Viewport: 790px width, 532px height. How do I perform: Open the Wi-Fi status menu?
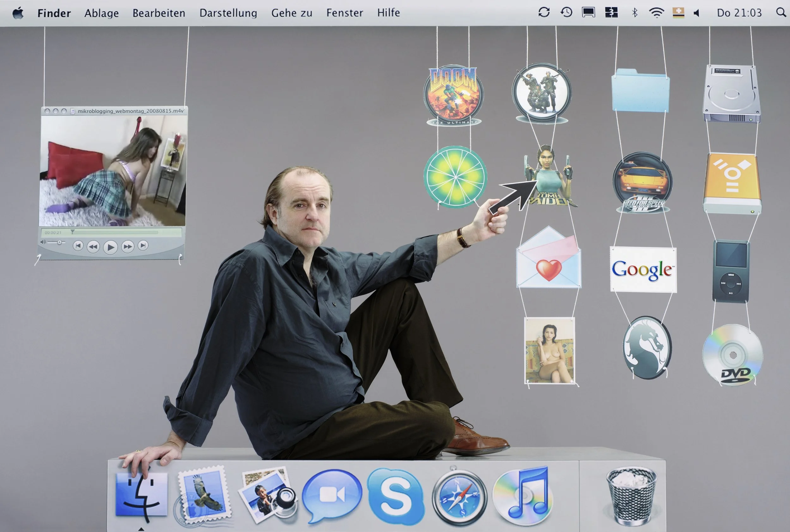pyautogui.click(x=656, y=13)
